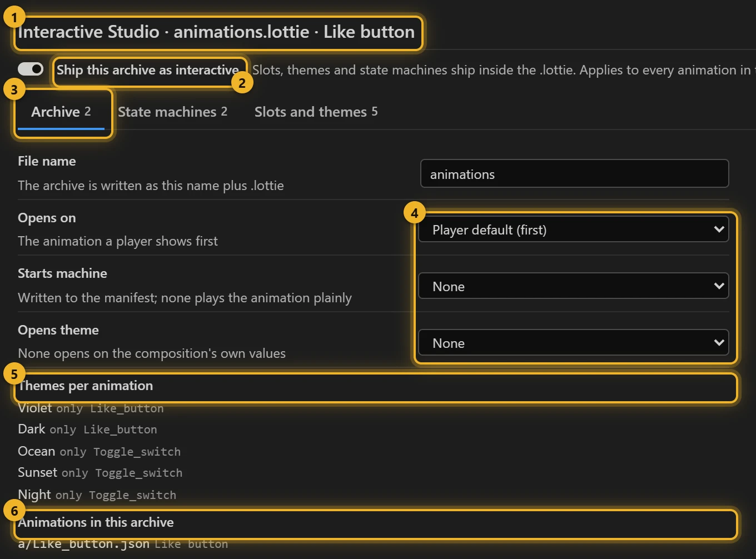Click the Night theme row
Image resolution: width=756 pixels, height=559 pixels.
point(97,495)
